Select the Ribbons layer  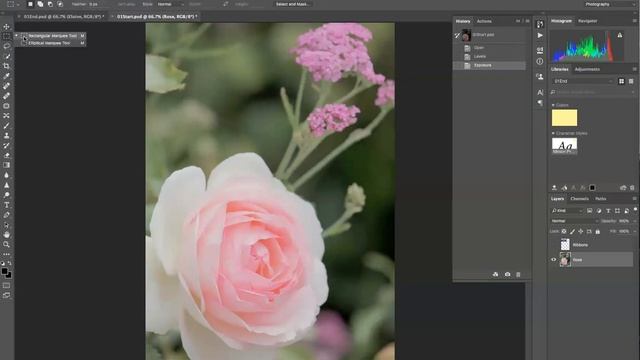[x=592, y=245]
